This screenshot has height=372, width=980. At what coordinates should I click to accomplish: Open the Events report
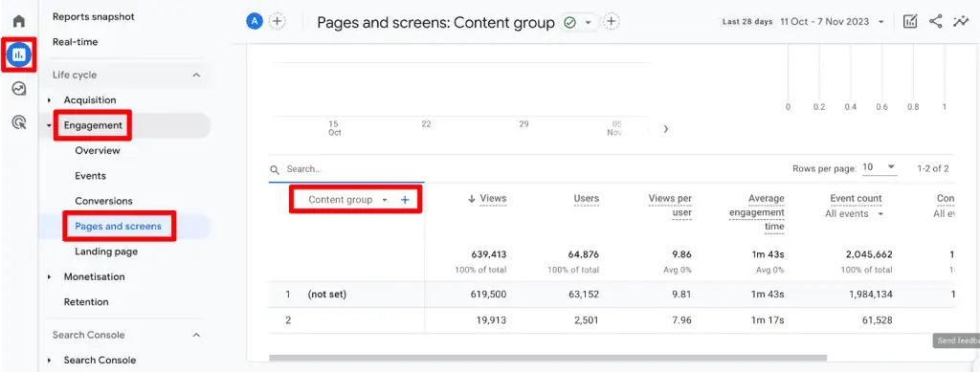(91, 176)
